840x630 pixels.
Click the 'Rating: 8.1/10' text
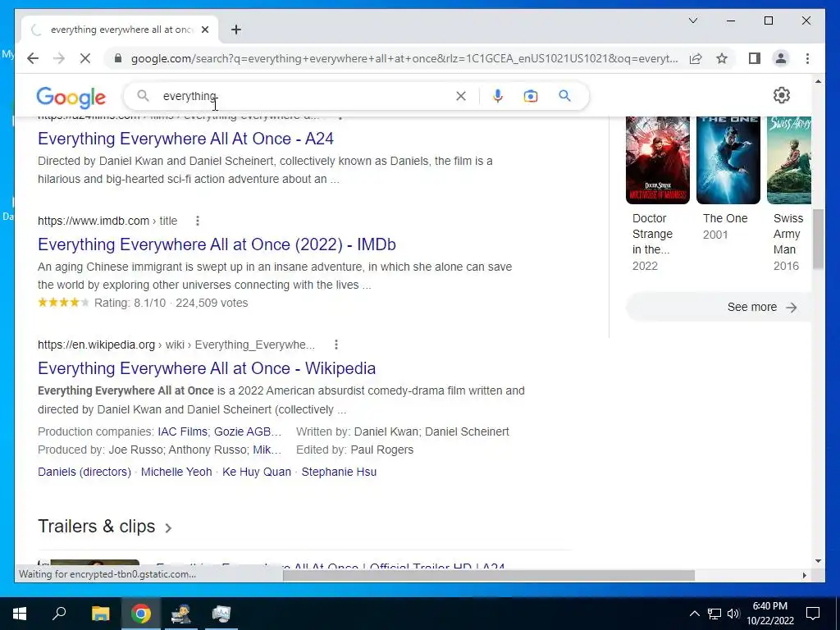pos(130,304)
